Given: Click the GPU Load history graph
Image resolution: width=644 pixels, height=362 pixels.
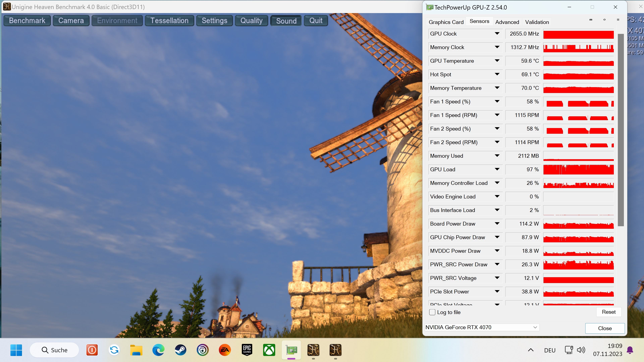Looking at the screenshot, I should click(578, 169).
